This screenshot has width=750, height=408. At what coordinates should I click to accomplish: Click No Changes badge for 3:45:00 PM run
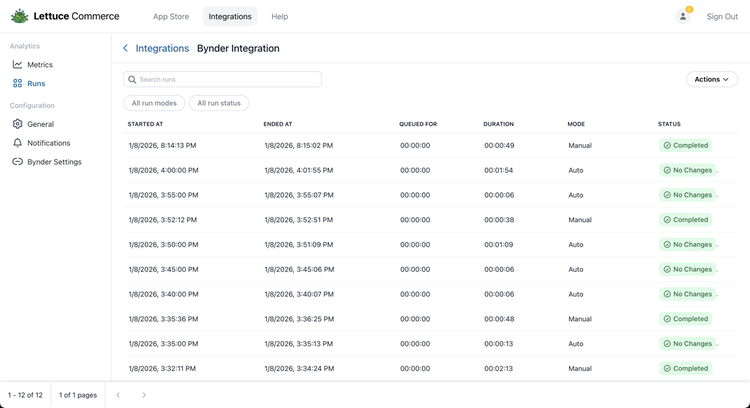pyautogui.click(x=687, y=269)
